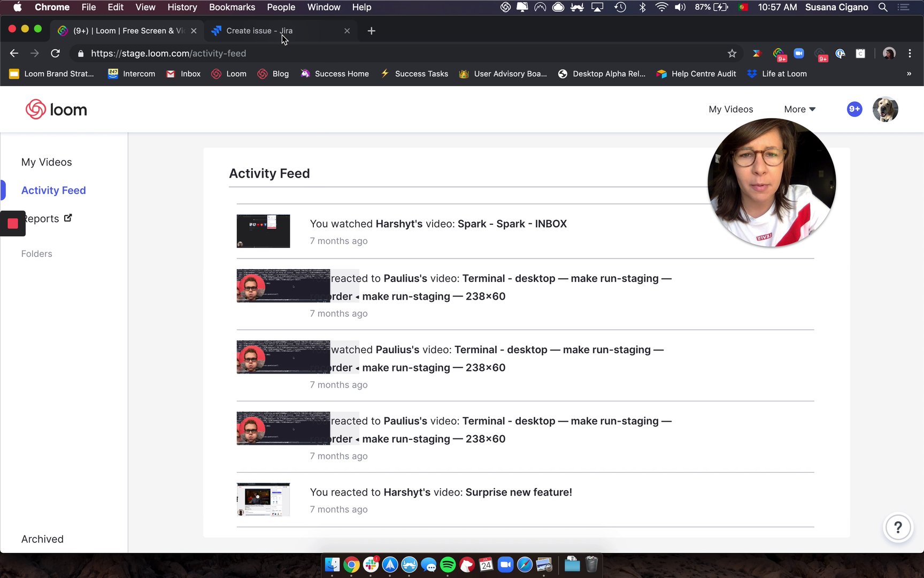This screenshot has height=578, width=924.
Task: Open the Help Centre Audit bookmark
Action: [x=696, y=74]
